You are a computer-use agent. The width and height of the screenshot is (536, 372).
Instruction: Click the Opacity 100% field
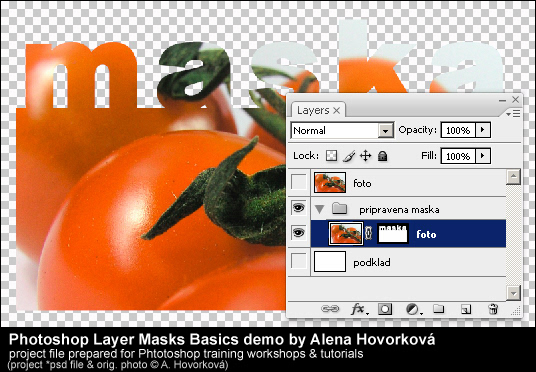pos(458,130)
